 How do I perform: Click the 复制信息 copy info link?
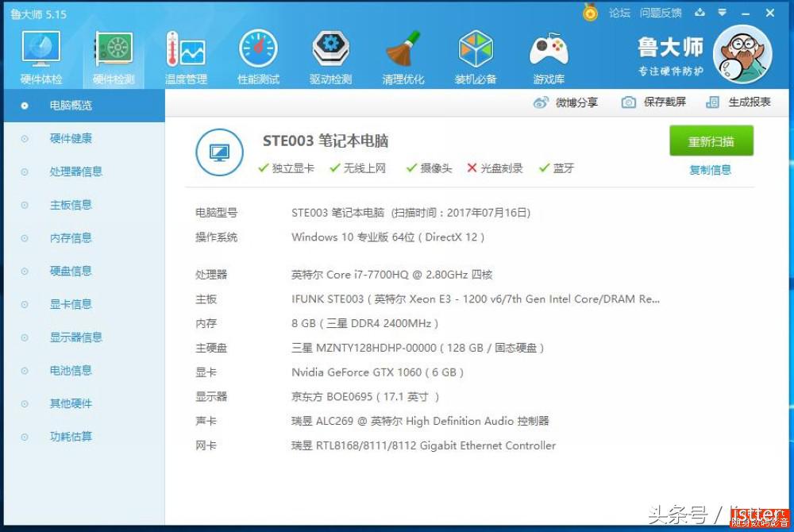pos(710,170)
